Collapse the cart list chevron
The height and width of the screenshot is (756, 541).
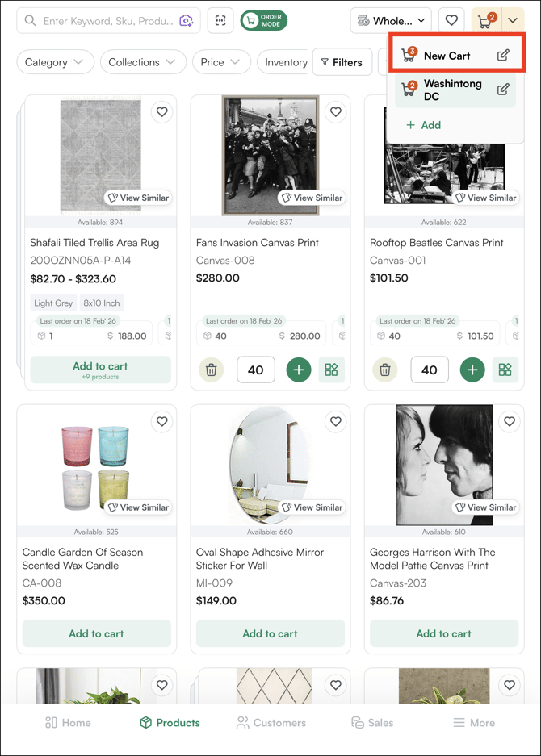point(513,21)
